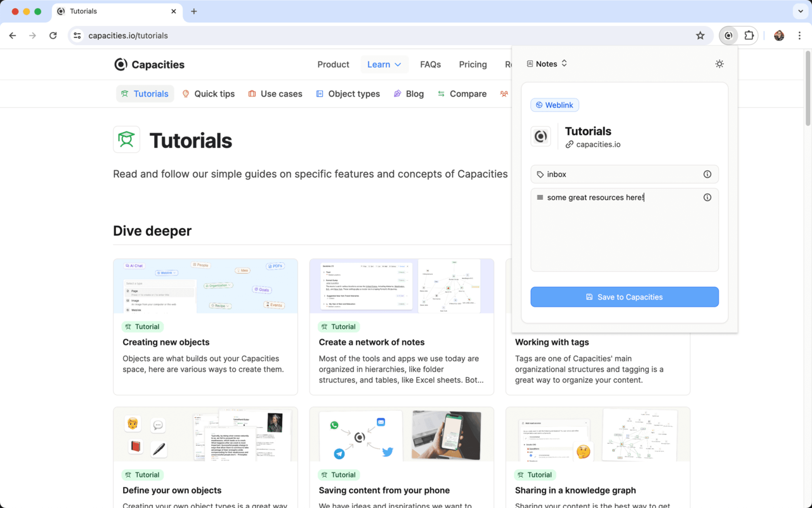
Task: Open Saving content from your phone thumbnail
Action: point(402,434)
